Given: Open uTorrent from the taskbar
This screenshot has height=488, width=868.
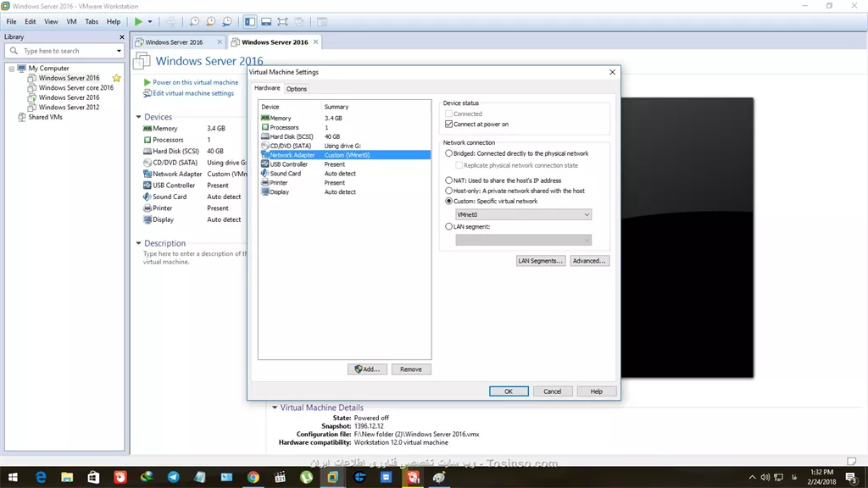Looking at the screenshot, I should pyautogui.click(x=306, y=477).
